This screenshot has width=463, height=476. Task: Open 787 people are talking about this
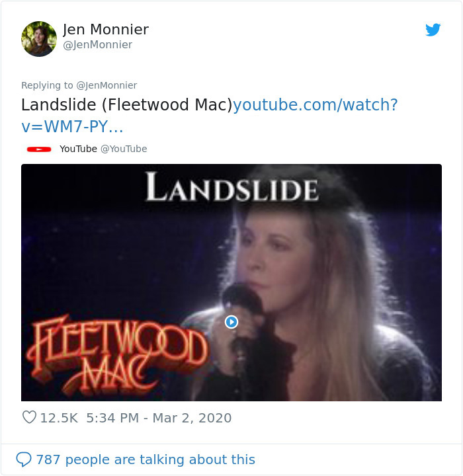click(x=146, y=459)
